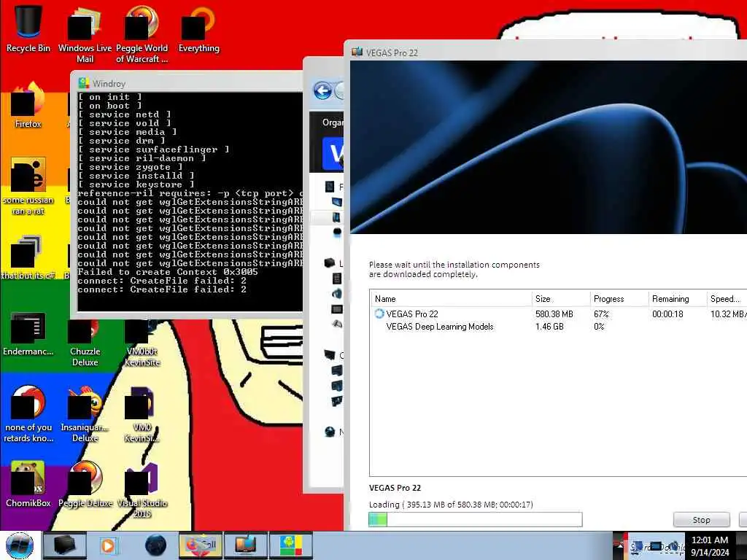Click 'Failed to create Context 0x3005' line in Windroy
Image resolution: width=747 pixels, height=560 pixels.
point(168,272)
